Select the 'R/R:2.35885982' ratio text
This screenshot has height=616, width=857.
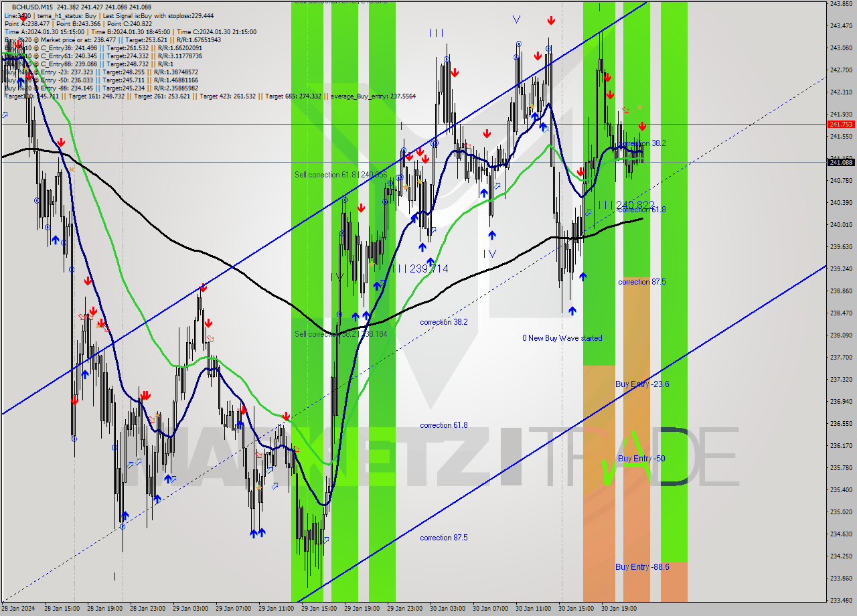point(177,88)
